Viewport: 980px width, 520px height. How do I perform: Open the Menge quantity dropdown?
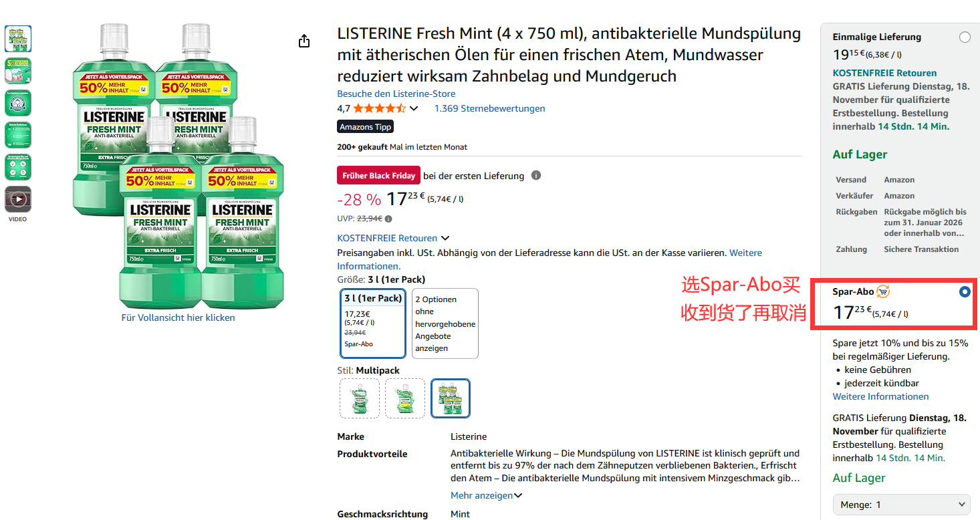click(x=901, y=505)
